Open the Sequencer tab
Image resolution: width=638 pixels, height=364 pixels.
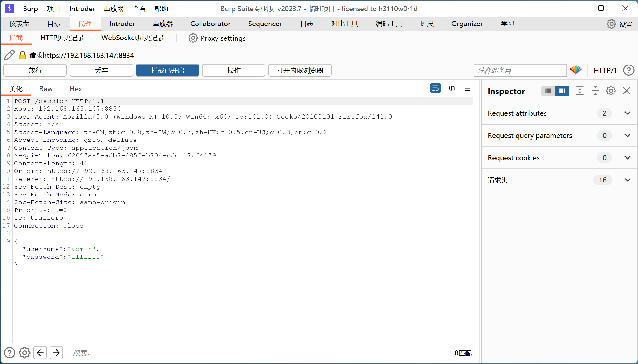(x=265, y=24)
